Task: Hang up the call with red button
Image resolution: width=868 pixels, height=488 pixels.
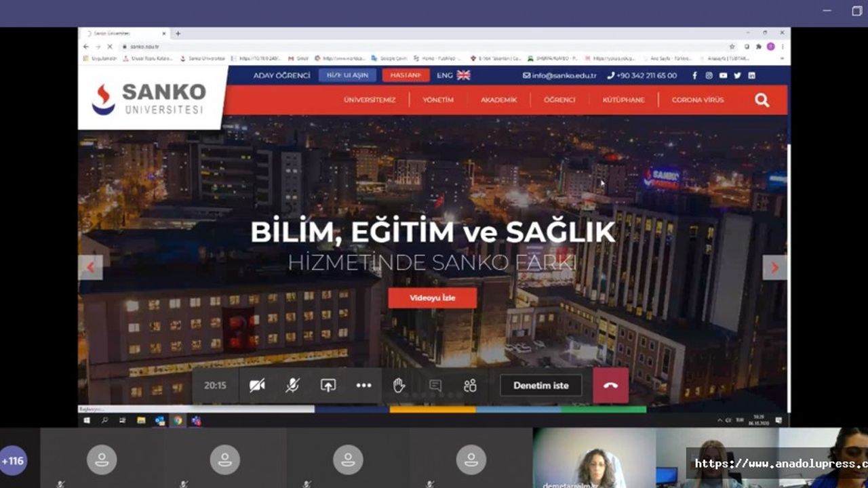Action: 611,386
